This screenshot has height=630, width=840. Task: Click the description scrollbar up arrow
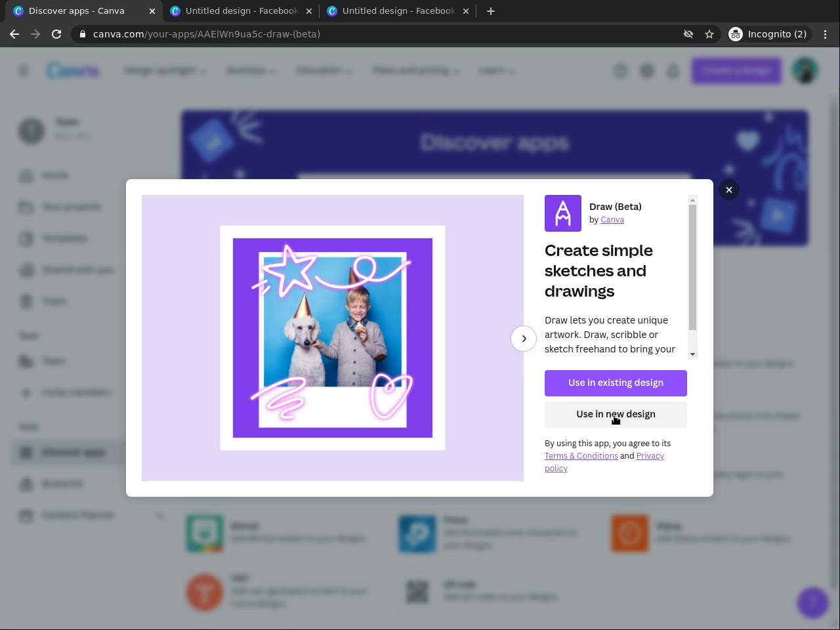tap(692, 199)
